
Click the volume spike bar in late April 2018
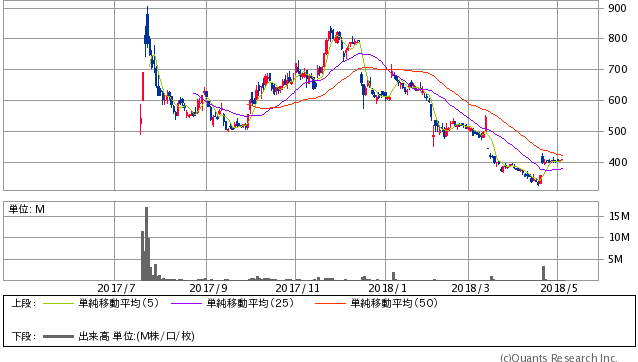click(x=544, y=273)
